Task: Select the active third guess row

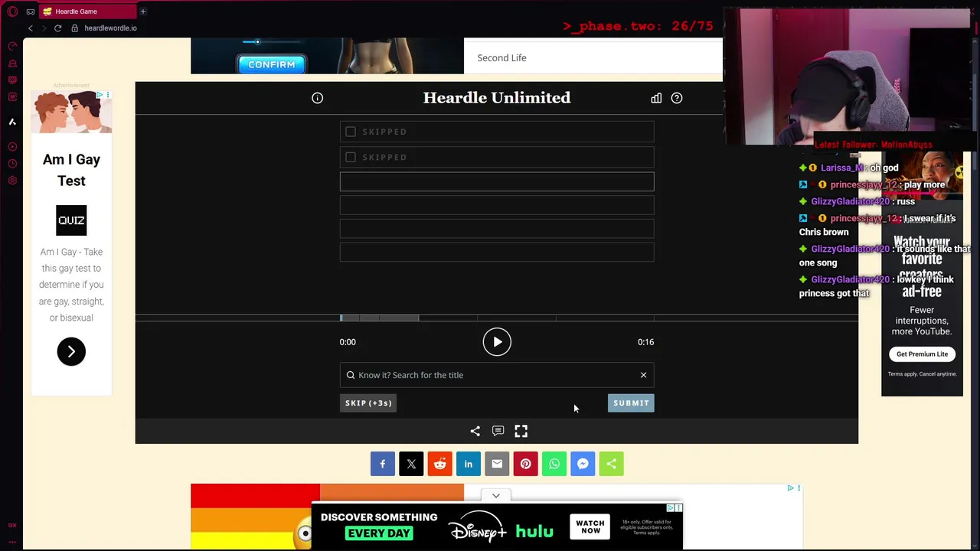Action: click(x=497, y=181)
